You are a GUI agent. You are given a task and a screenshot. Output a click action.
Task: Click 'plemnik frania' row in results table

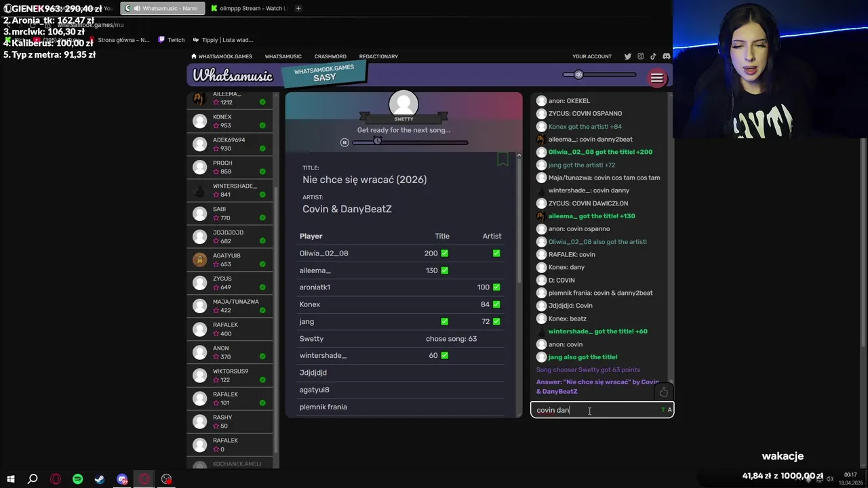(x=401, y=407)
